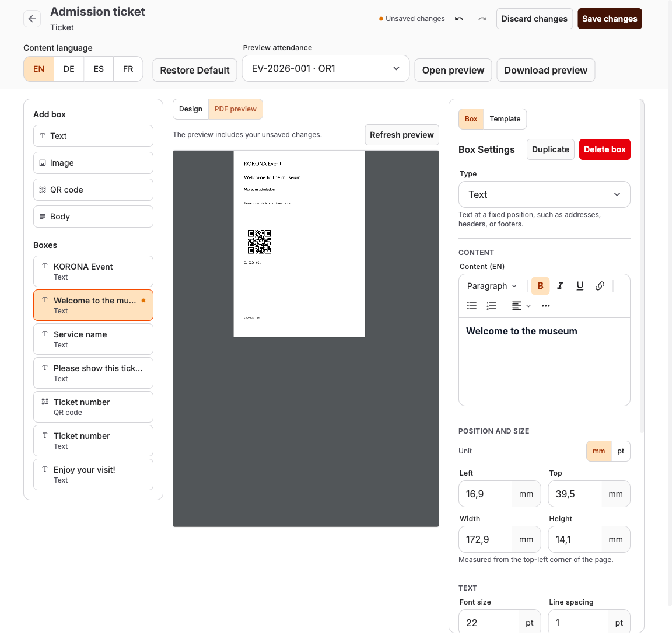Click the Line spacing field
This screenshot has width=672, height=642.
coord(589,622)
